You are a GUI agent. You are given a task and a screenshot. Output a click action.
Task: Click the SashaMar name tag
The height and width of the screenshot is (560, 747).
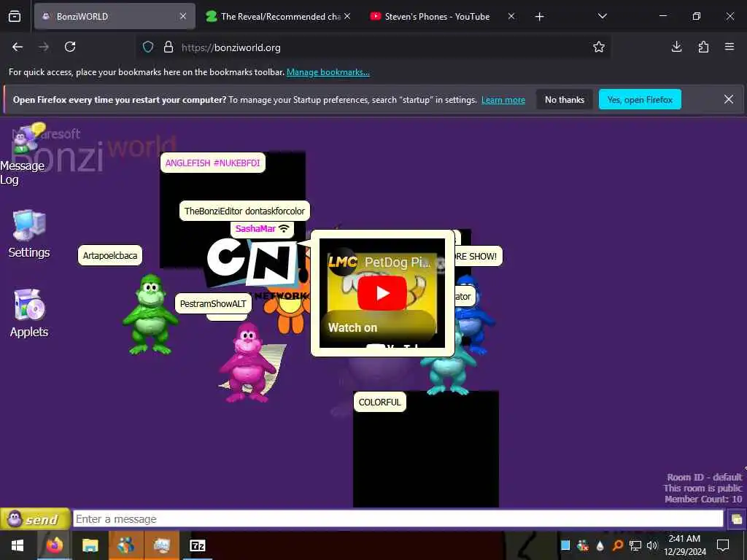(x=262, y=229)
